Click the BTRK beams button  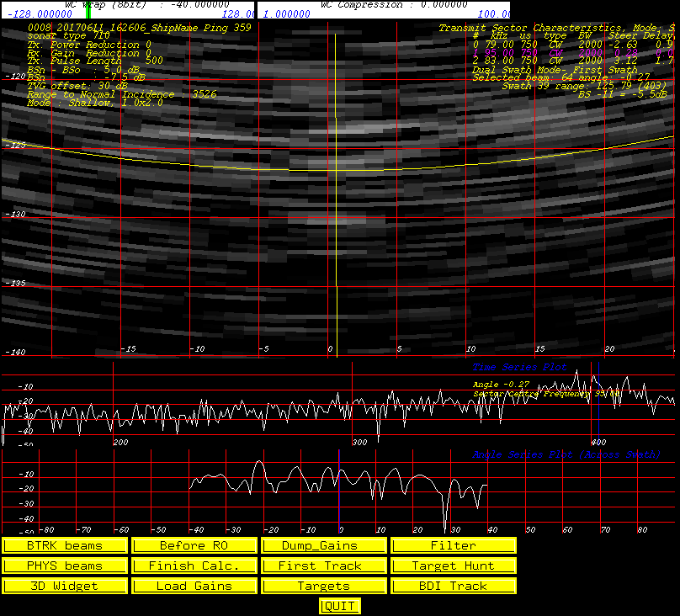(65, 545)
